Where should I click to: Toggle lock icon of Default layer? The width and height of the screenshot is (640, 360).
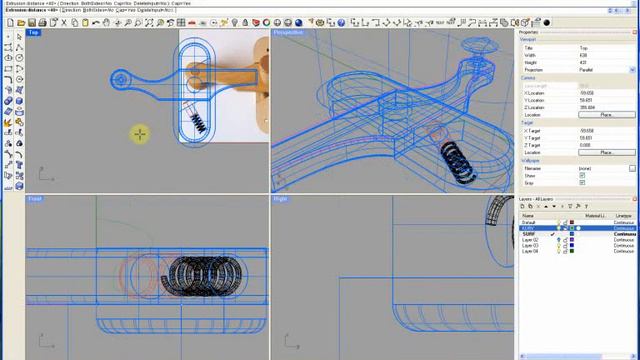click(565, 222)
